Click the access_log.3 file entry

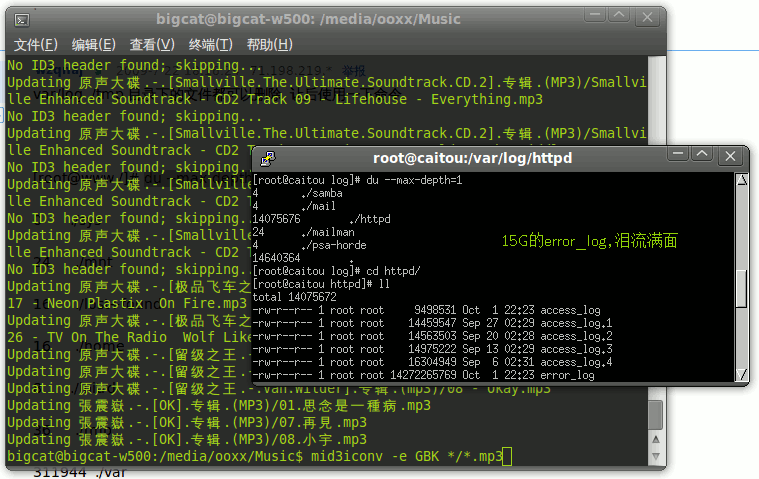(432, 349)
